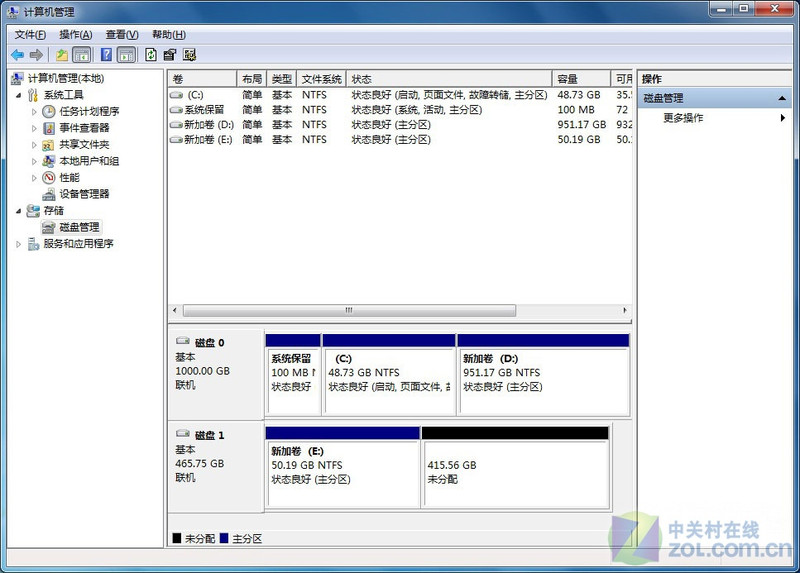This screenshot has width=800, height=573.
Task: Toggle the show/hide console tree icon
Action: point(82,55)
